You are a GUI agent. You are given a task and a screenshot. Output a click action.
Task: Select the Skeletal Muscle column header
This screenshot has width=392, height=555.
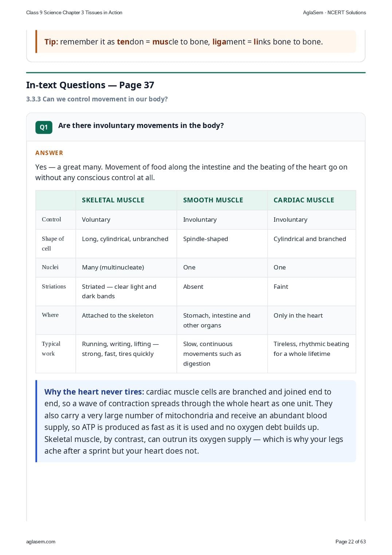tap(113, 200)
